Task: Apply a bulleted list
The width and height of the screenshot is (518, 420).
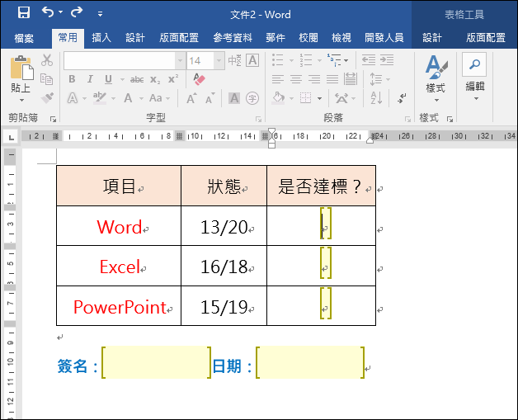Action: (277, 60)
